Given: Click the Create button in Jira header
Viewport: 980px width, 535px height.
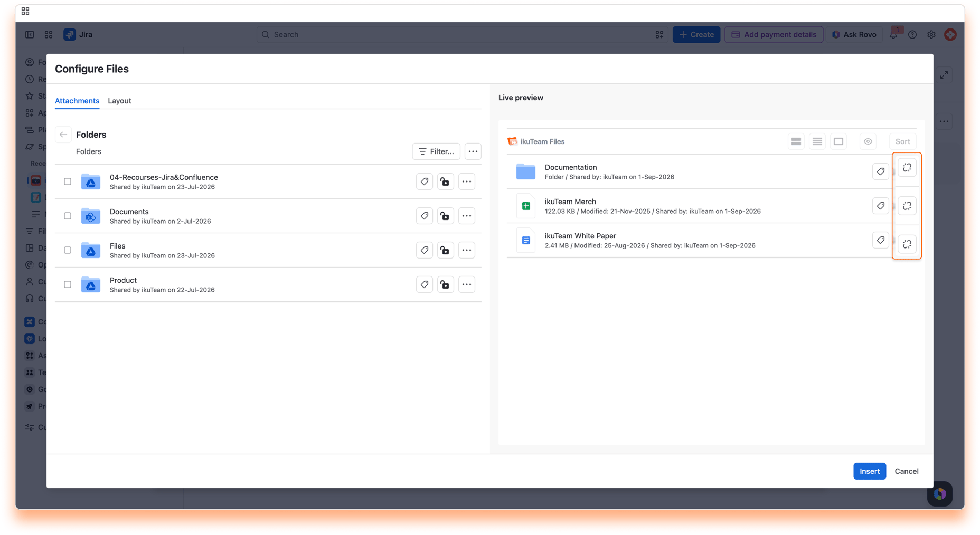Looking at the screenshot, I should [696, 34].
